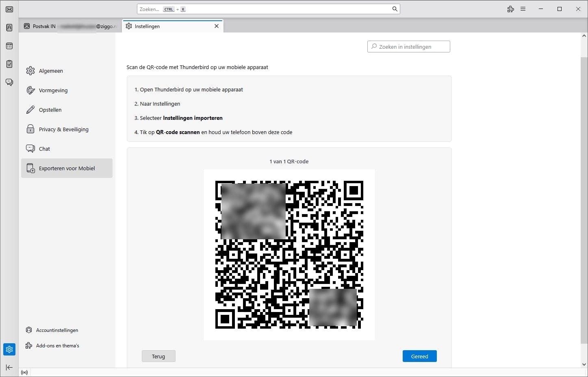This screenshot has width=588, height=377.
Task: Collapse the spaces toolbar with the arrow icon
Action: [9, 367]
